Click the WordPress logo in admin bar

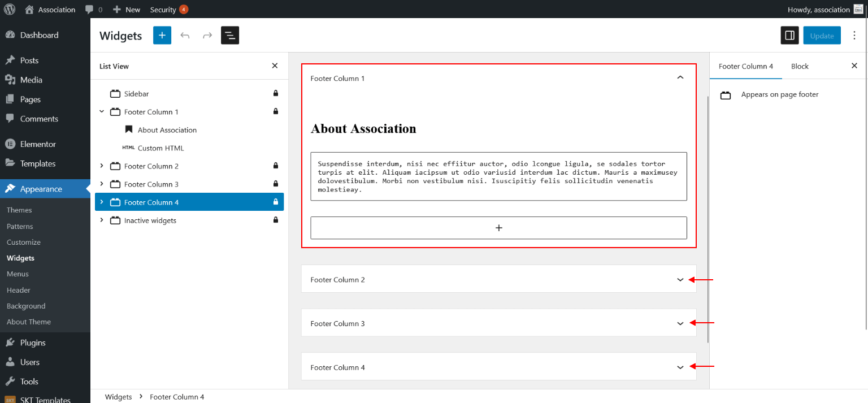10,10
